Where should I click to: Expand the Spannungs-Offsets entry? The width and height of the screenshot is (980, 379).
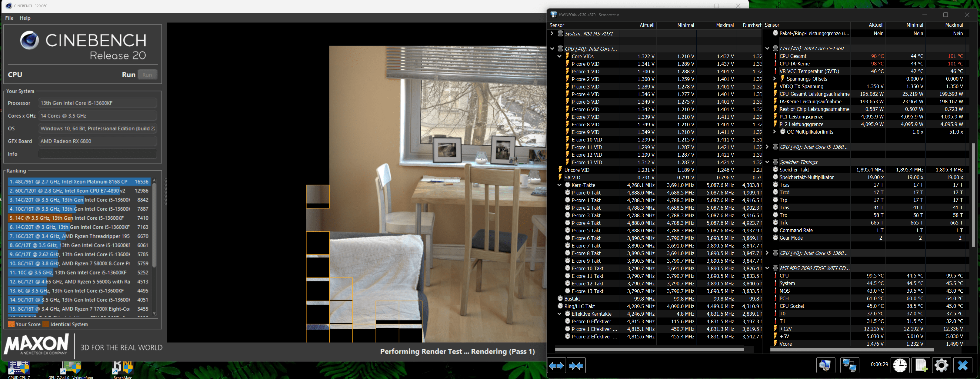774,79
